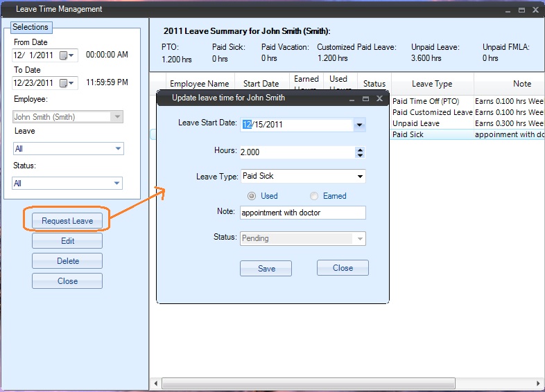This screenshot has height=392, width=545.
Task: Maximize the Update leave time dialog
Action: pyautogui.click(x=365, y=99)
